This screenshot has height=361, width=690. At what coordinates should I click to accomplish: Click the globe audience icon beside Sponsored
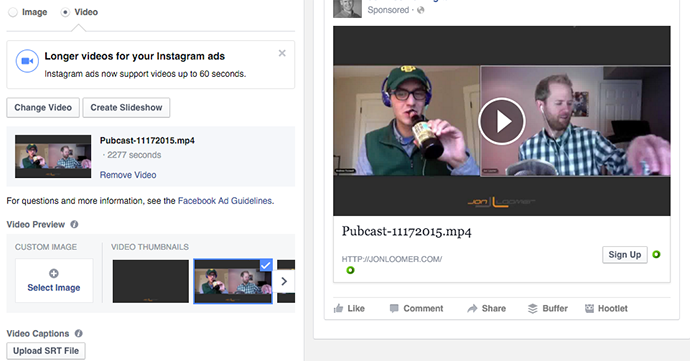[421, 10]
